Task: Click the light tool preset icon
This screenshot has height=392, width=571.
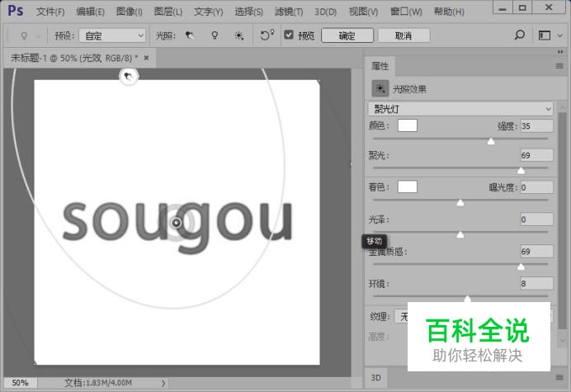Action: click(24, 35)
